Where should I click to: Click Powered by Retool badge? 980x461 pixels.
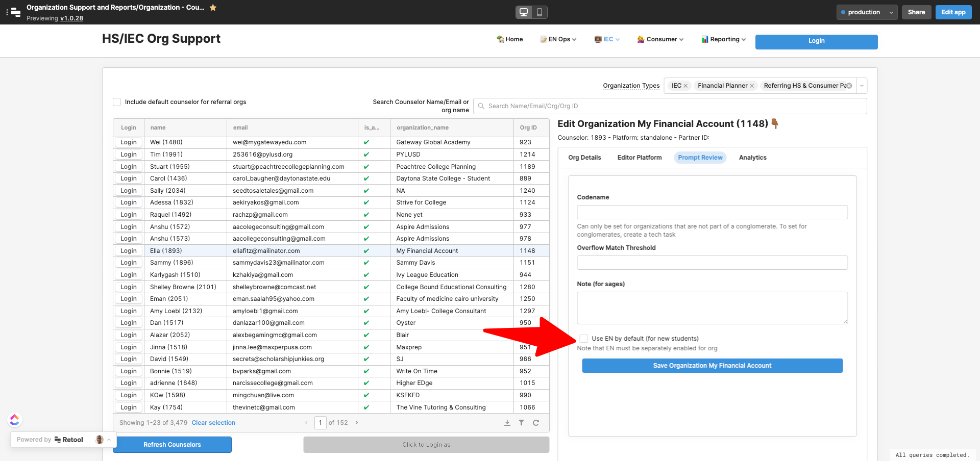pyautogui.click(x=50, y=440)
